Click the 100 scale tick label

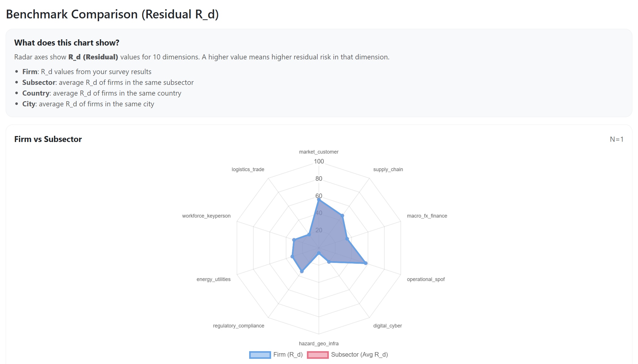(x=319, y=161)
